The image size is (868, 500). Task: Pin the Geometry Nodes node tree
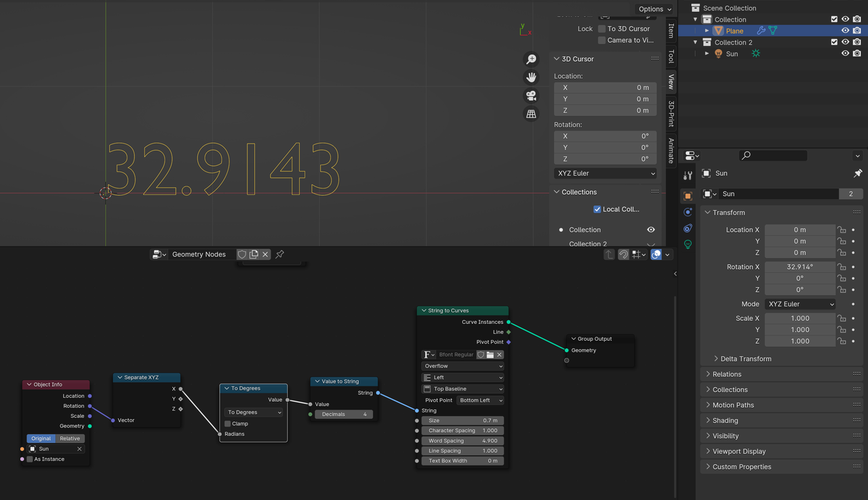coord(279,254)
